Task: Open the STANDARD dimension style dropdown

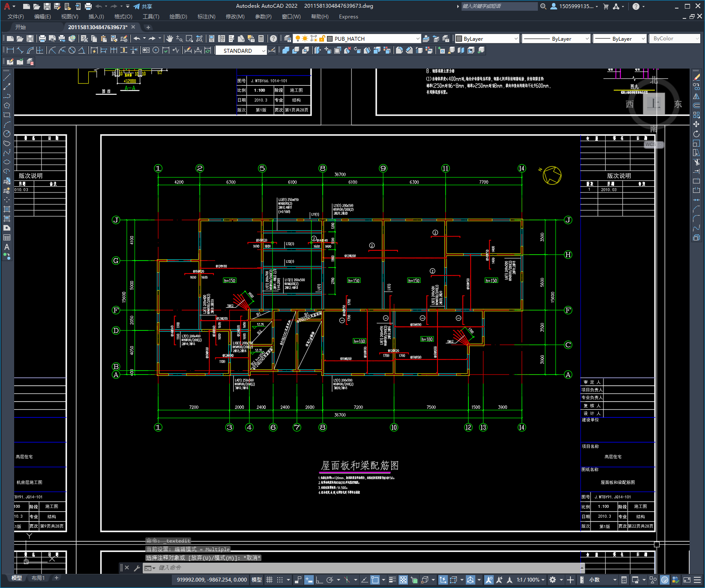Action: point(263,51)
